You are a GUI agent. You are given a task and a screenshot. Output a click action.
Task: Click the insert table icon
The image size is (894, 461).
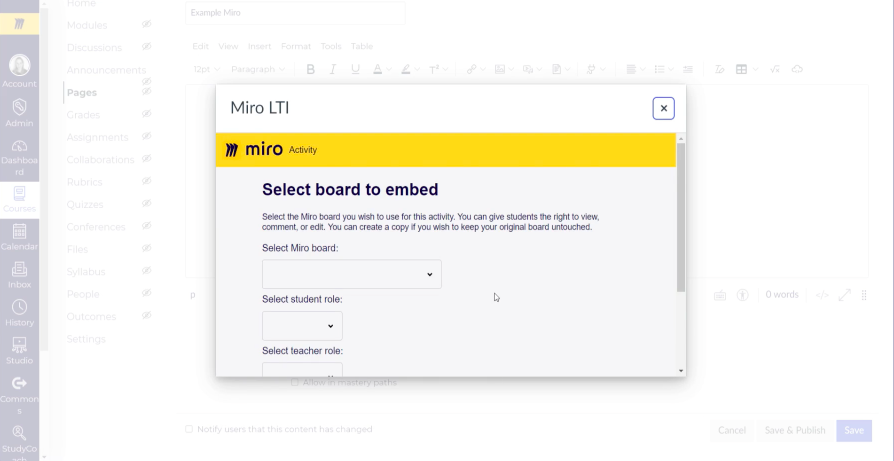[741, 70]
